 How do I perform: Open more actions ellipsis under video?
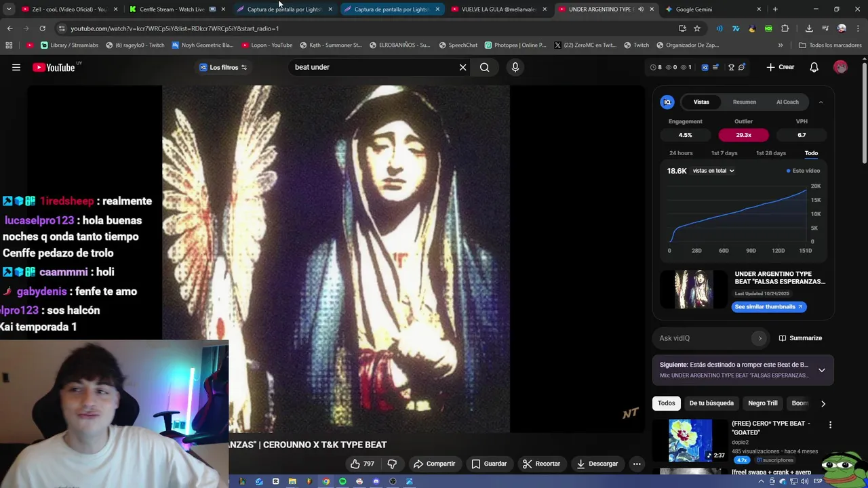coord(637,464)
